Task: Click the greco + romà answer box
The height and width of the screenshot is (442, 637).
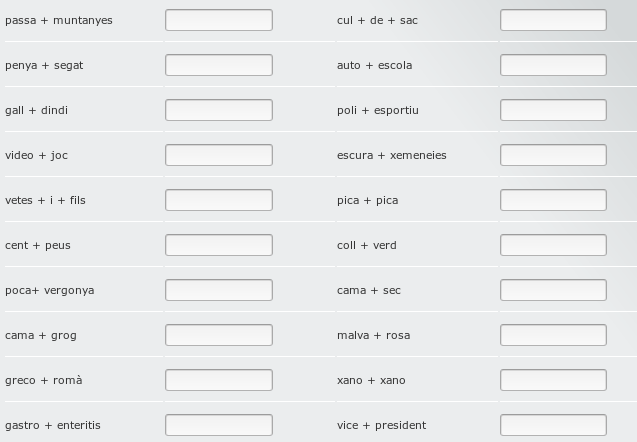Action: click(x=218, y=380)
